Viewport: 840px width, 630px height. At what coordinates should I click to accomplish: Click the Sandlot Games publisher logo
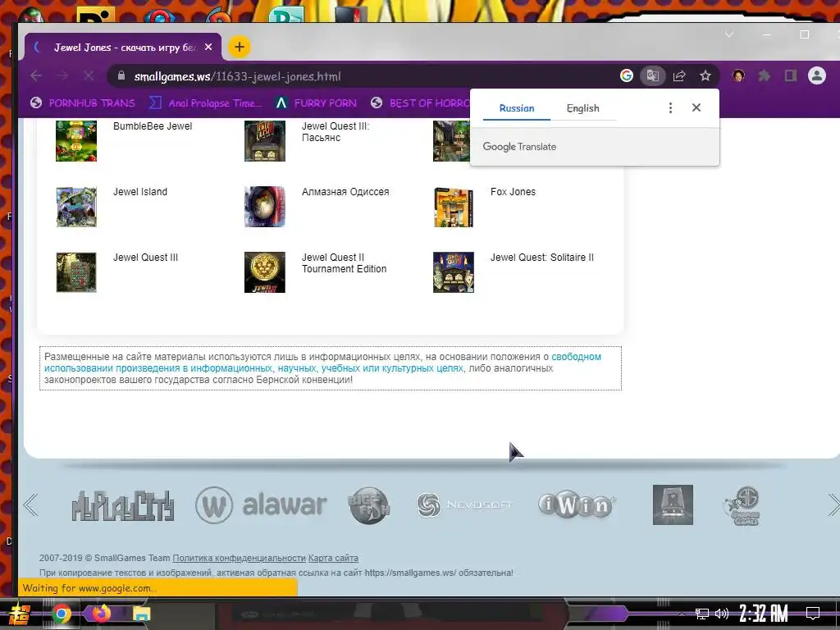[x=742, y=505]
